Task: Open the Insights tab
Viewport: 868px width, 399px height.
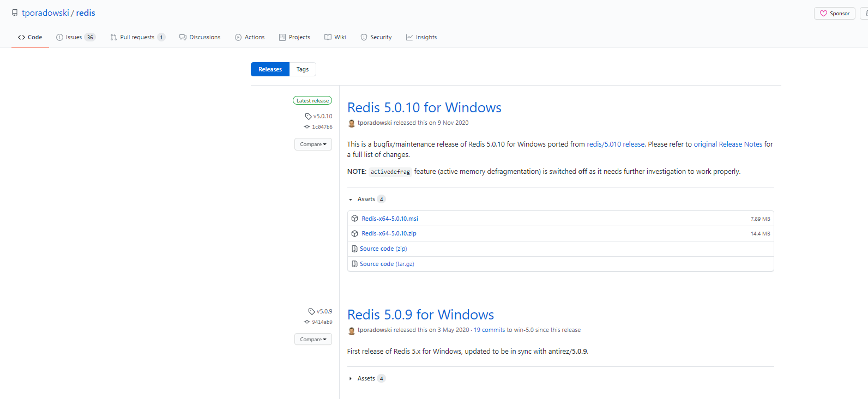Action: tap(421, 37)
